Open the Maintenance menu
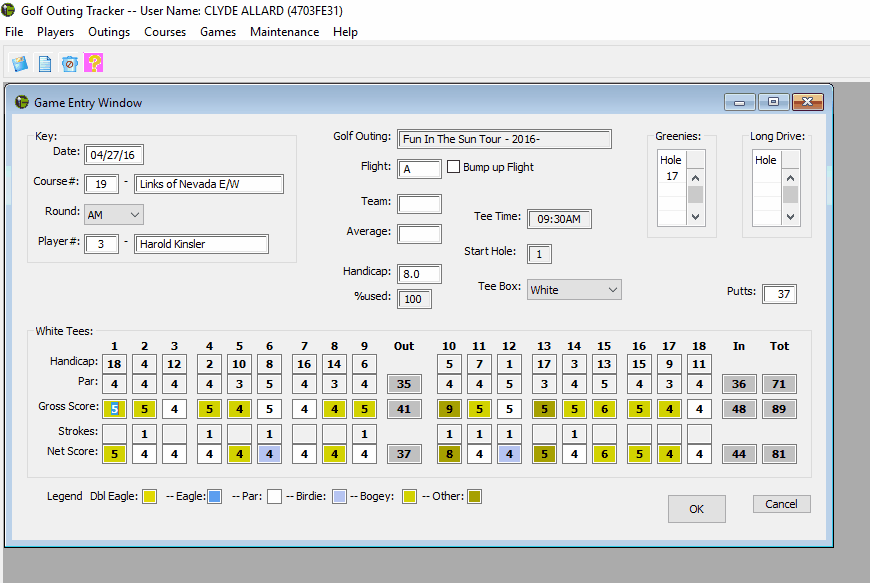 [285, 32]
